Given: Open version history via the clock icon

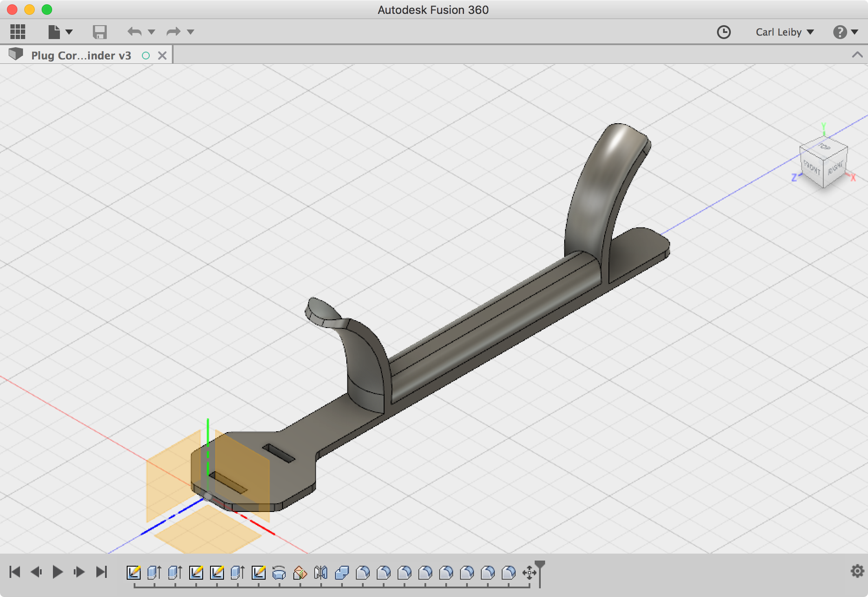Looking at the screenshot, I should (723, 32).
